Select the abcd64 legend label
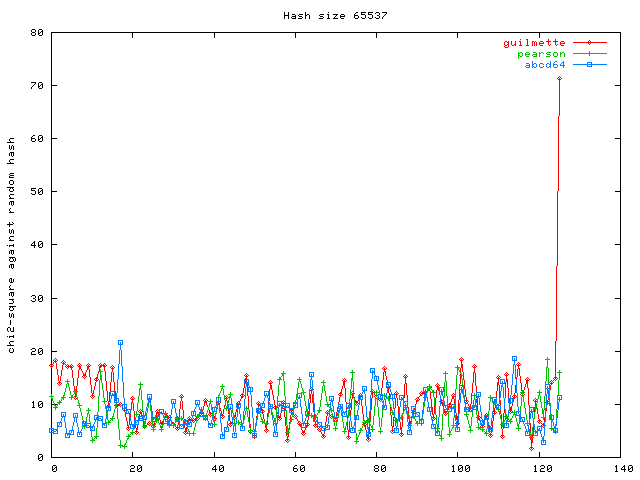Image resolution: width=640 pixels, height=480 pixels. (545, 65)
